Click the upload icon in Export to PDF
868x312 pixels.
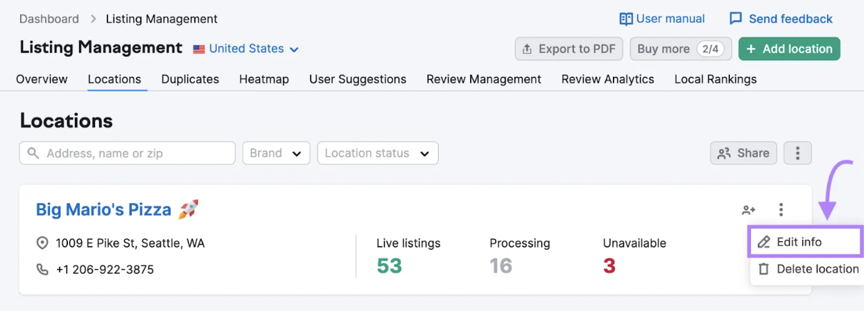527,49
